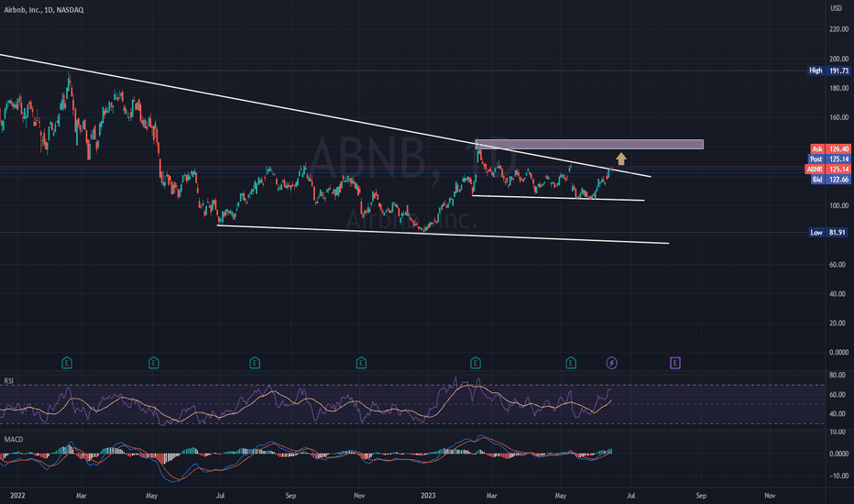Click the High 191.73 price label
Image resolution: width=854 pixels, height=504 pixels.
[828, 71]
